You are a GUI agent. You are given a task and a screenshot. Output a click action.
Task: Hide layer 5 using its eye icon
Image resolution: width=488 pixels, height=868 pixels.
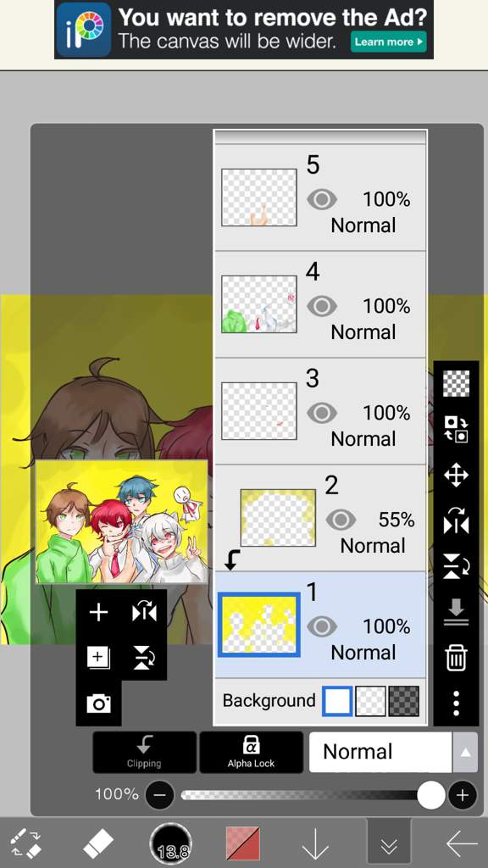pyautogui.click(x=322, y=199)
